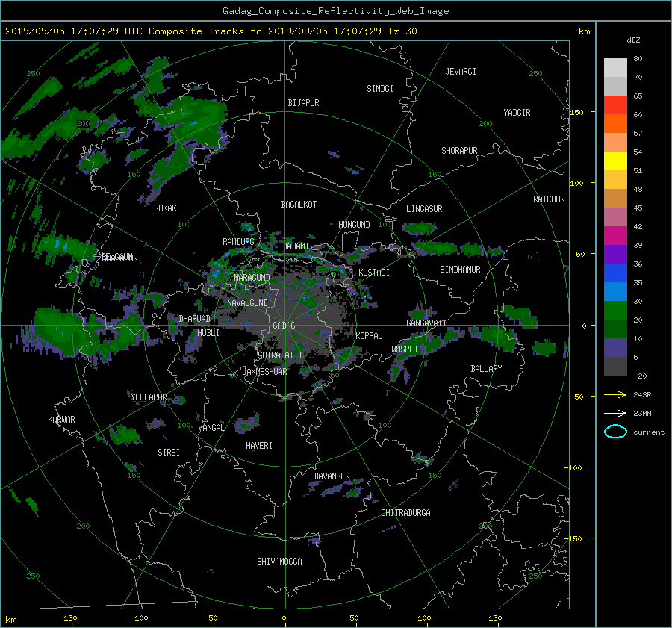
Task: Click the BADAMI city label
Action: coord(296,246)
